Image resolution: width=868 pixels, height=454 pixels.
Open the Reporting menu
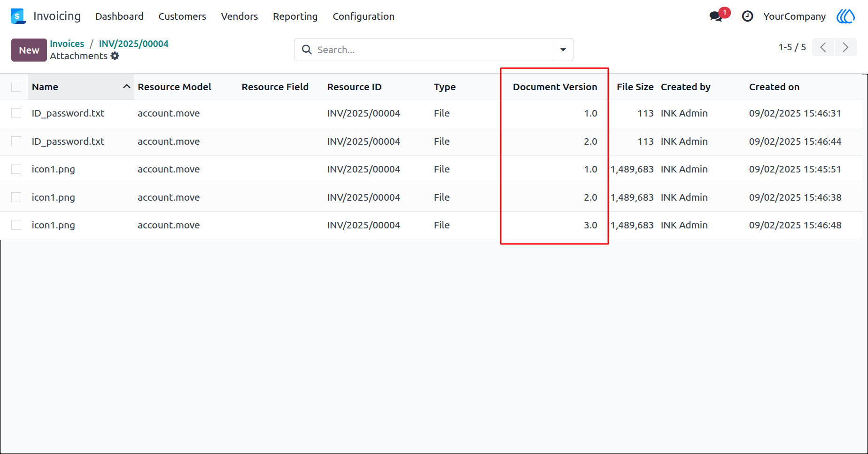(x=295, y=16)
